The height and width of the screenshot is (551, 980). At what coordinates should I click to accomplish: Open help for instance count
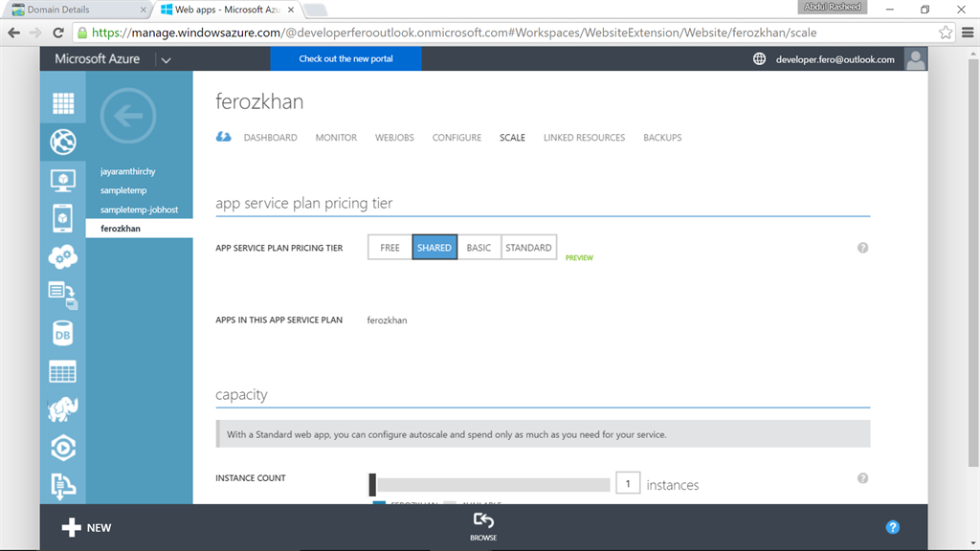(862, 478)
